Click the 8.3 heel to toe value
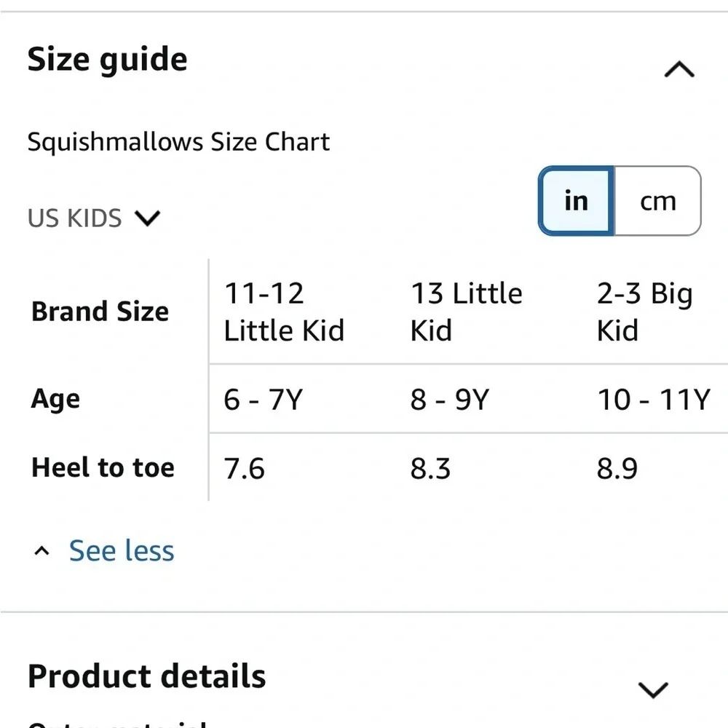The width and height of the screenshot is (728, 728). (x=430, y=468)
